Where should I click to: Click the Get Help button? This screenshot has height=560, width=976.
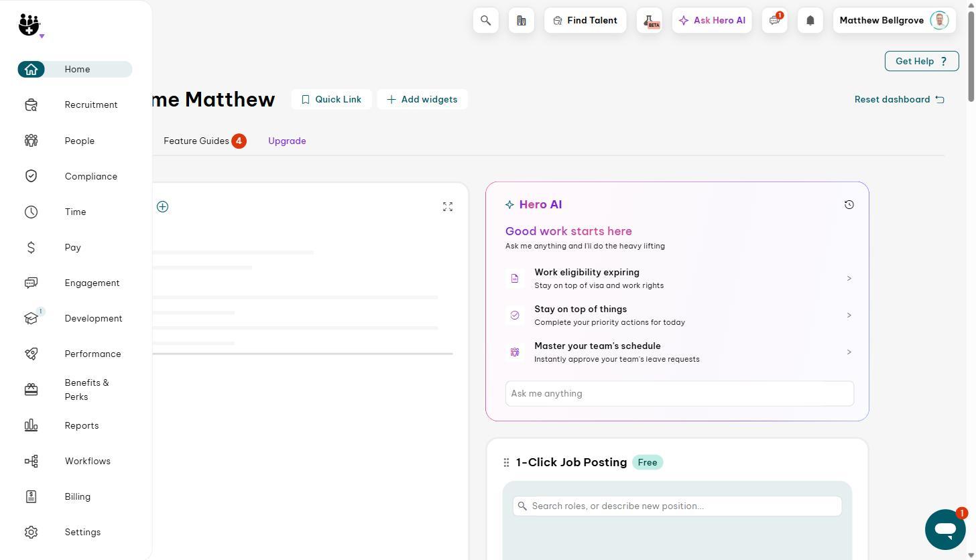click(x=922, y=61)
